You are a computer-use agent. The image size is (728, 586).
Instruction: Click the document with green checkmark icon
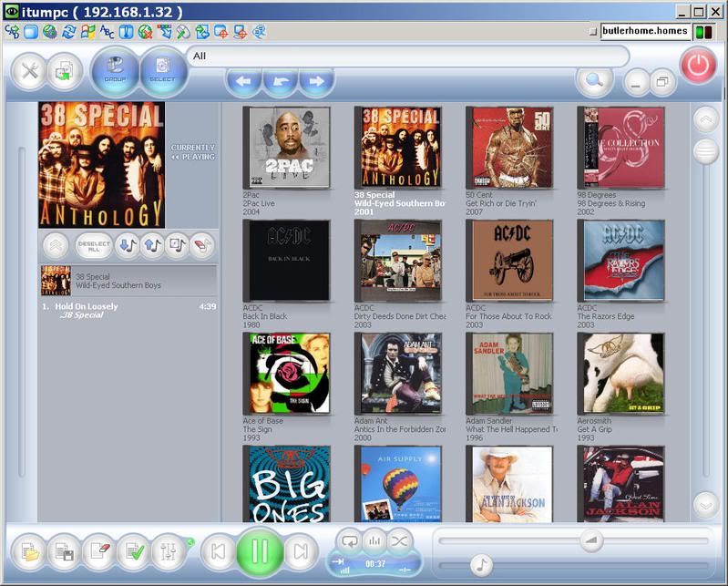click(x=135, y=551)
